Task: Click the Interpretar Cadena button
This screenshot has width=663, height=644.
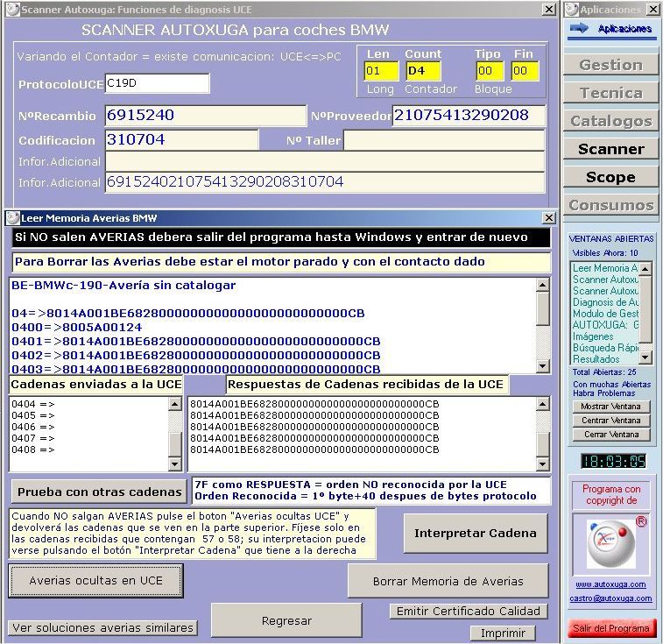Action: pos(476,533)
